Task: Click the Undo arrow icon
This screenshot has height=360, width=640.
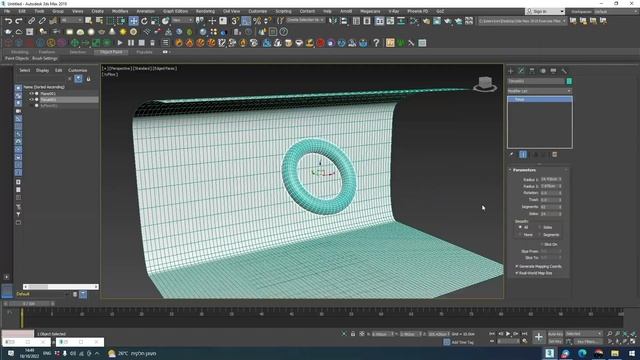Action: (8, 20)
